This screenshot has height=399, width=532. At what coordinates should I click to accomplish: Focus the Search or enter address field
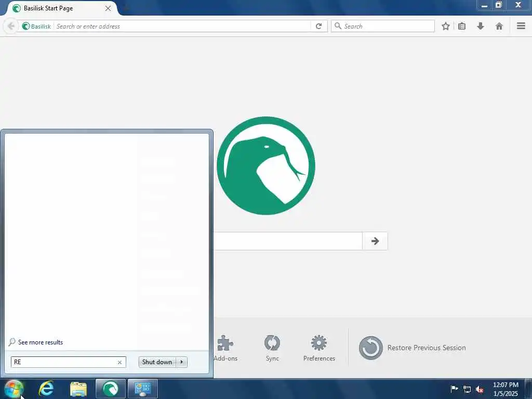coord(182,26)
